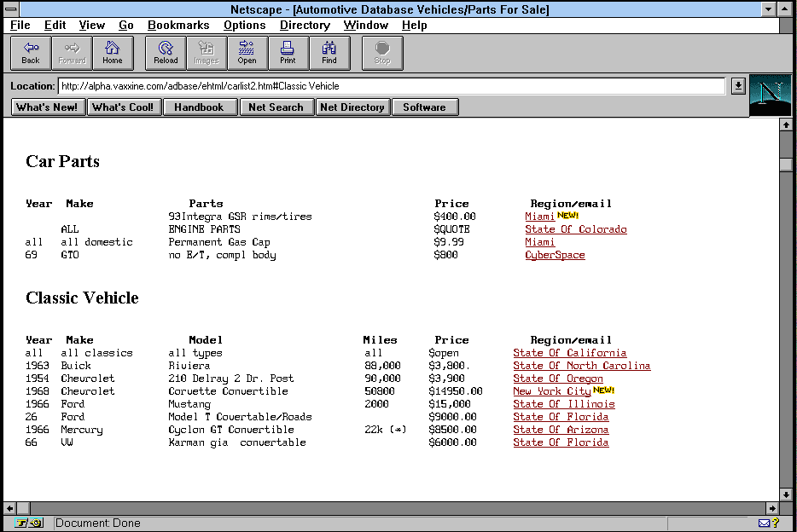797x532 pixels.
Task: Open the File menu
Action: (20, 26)
